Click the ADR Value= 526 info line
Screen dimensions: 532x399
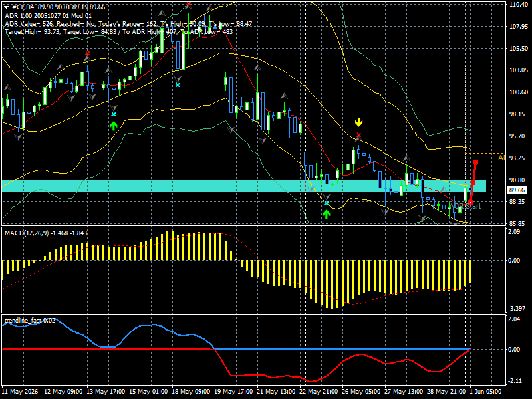[x=128, y=24]
